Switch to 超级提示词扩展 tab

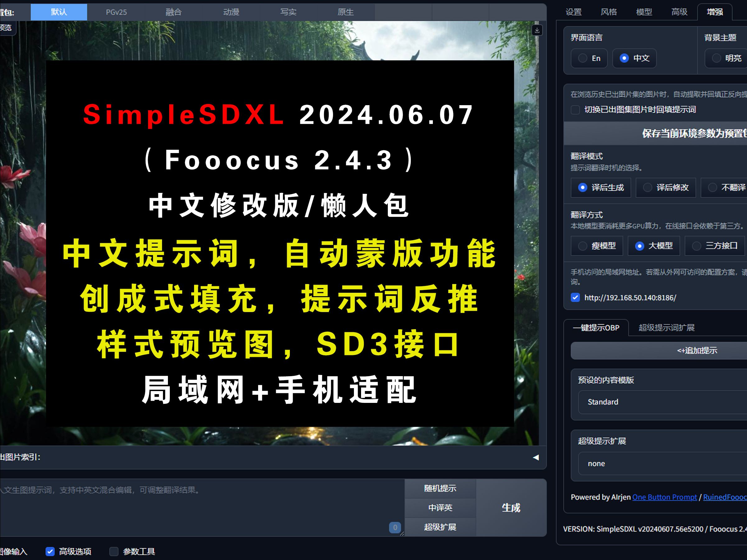click(x=666, y=328)
